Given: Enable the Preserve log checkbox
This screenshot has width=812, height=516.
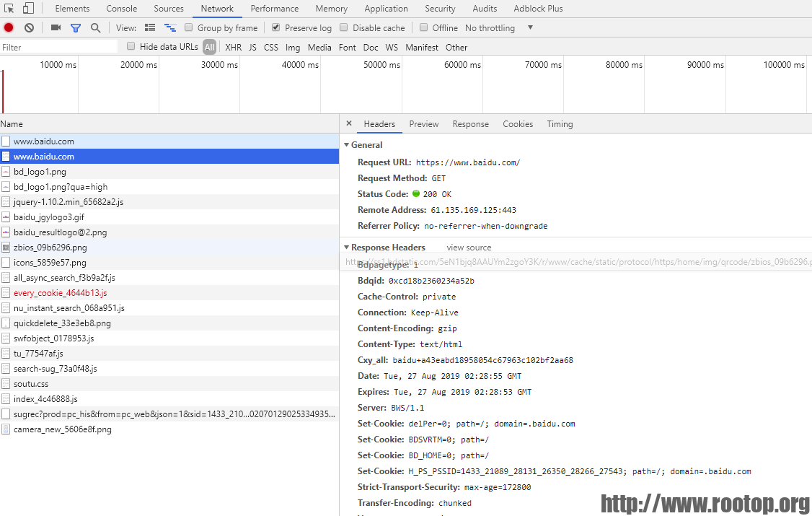Looking at the screenshot, I should (276, 27).
